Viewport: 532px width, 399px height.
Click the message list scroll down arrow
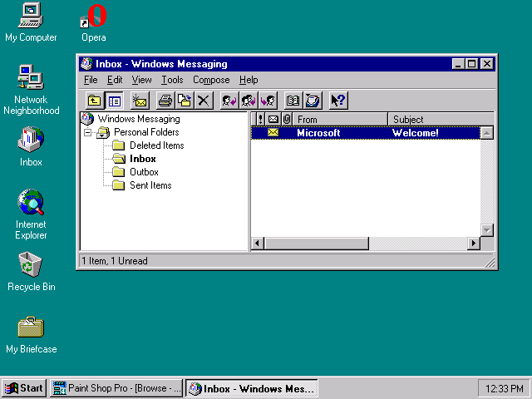(x=487, y=230)
